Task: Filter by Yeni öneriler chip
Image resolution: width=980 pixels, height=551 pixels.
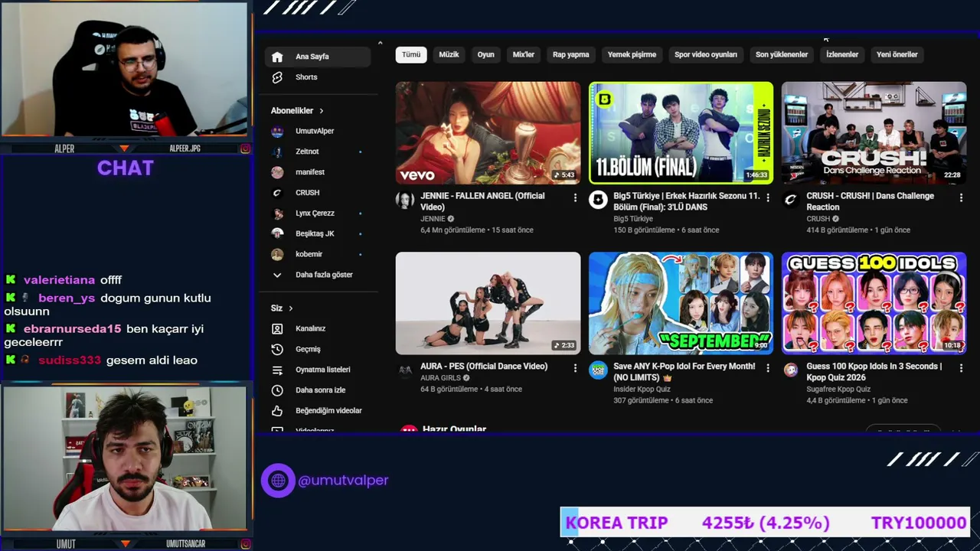Action: click(897, 54)
